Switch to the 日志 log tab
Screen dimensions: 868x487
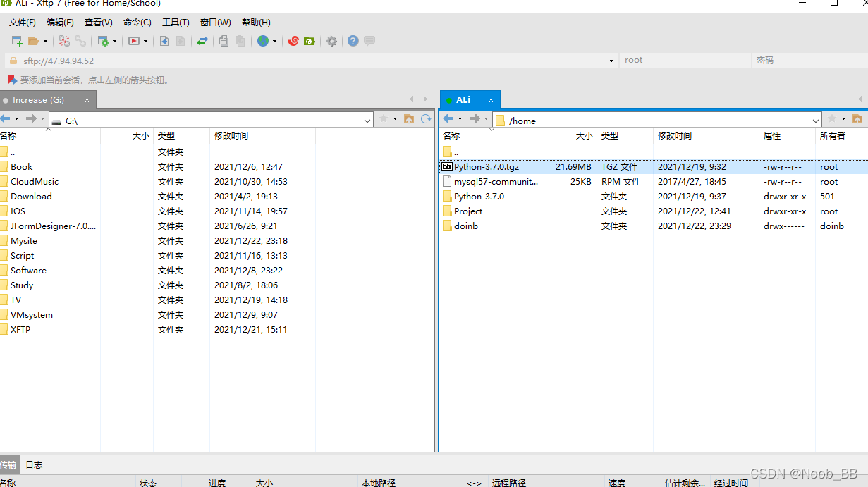(34, 465)
